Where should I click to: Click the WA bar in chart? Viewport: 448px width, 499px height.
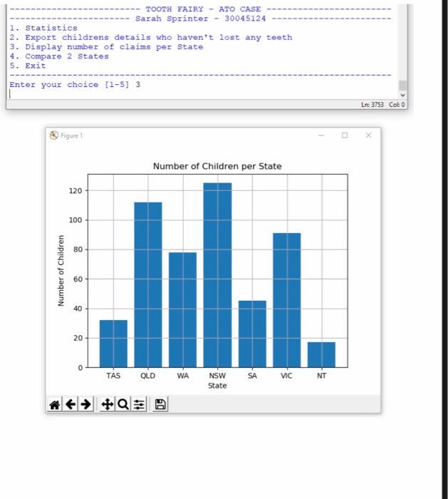[x=183, y=310]
